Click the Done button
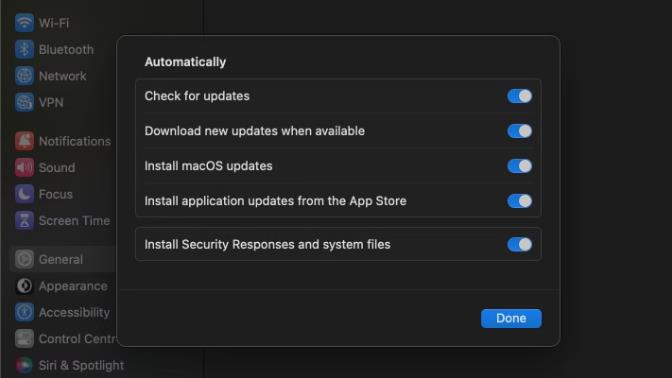Viewport: 672px width, 378px height. 511,318
